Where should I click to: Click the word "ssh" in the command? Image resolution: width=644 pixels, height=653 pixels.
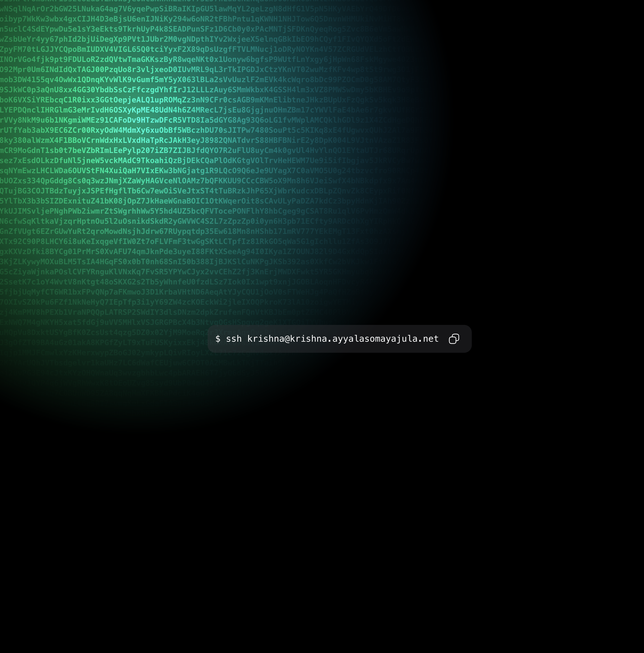234,339
